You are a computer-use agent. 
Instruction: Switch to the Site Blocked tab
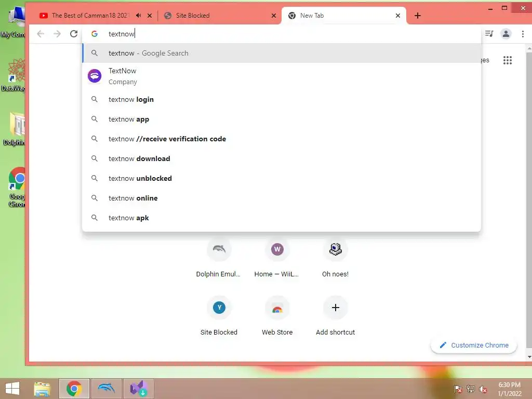point(217,15)
